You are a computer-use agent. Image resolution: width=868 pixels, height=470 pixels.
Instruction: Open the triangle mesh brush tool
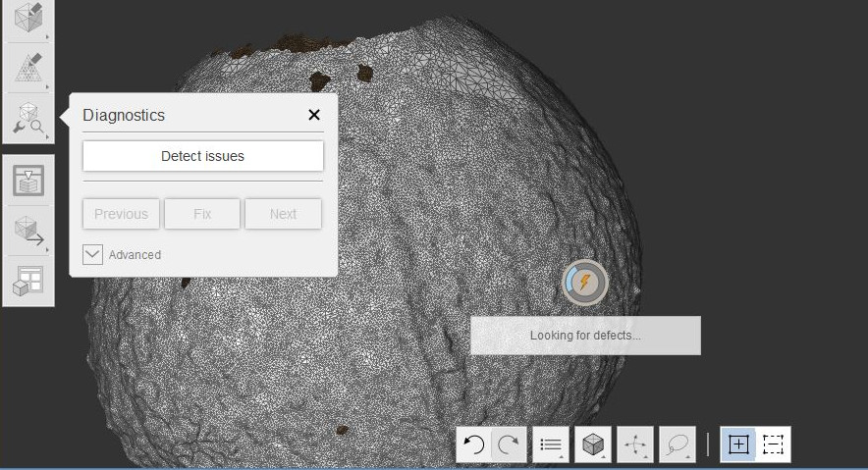click(28, 68)
